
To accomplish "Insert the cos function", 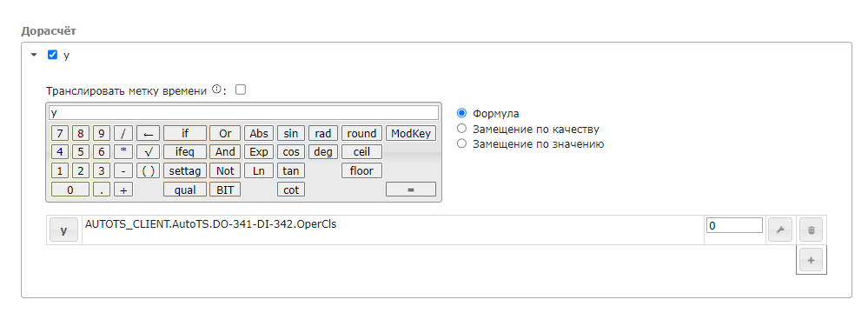I will click(x=291, y=152).
